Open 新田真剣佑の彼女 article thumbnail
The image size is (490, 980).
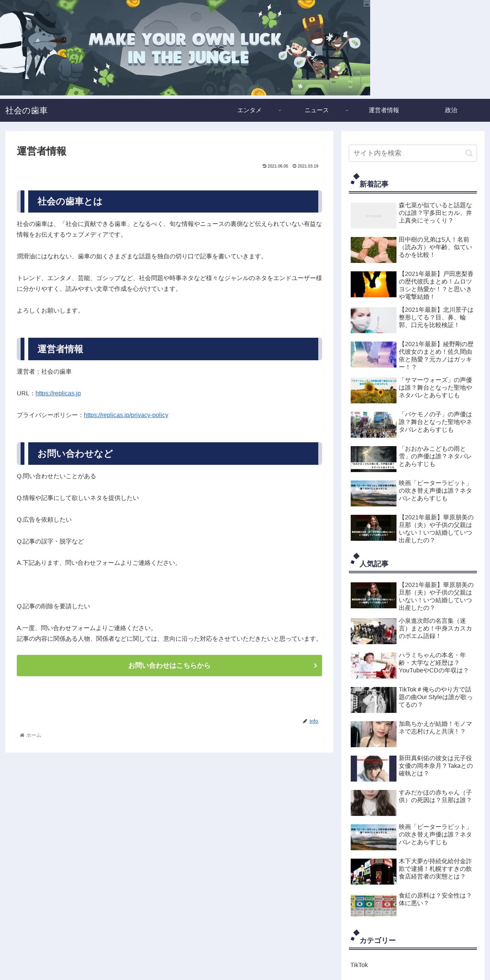[x=373, y=769]
